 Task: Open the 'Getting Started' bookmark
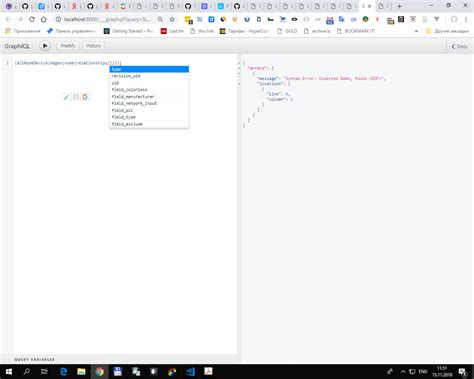tap(129, 31)
